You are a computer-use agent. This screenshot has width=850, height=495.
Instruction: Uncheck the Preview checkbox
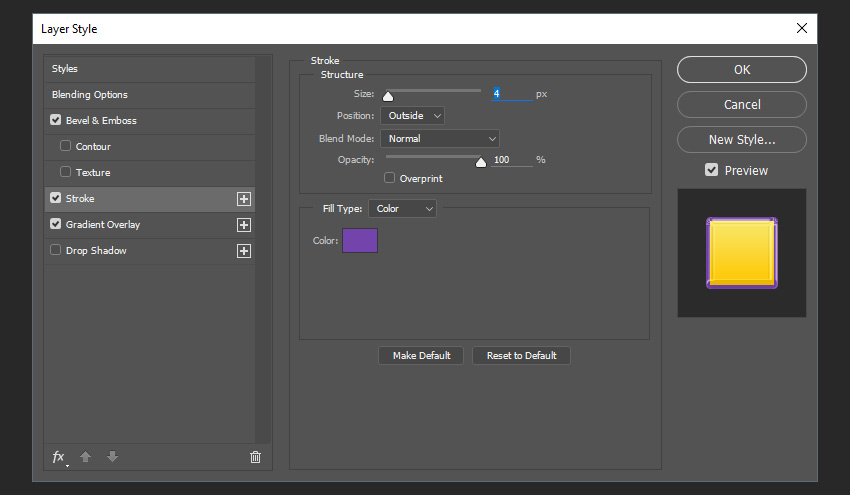(x=711, y=170)
